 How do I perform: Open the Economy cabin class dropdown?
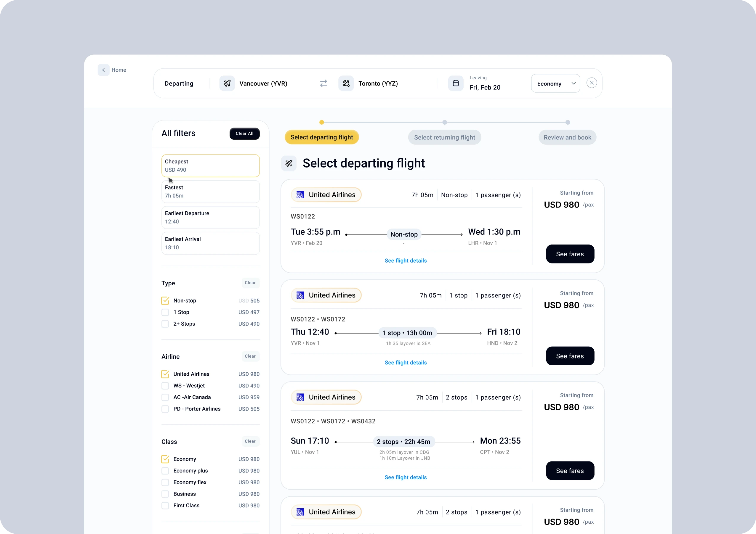(555, 83)
